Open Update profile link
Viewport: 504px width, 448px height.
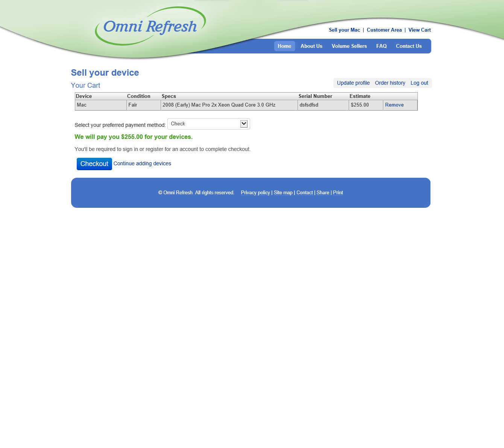pyautogui.click(x=353, y=83)
